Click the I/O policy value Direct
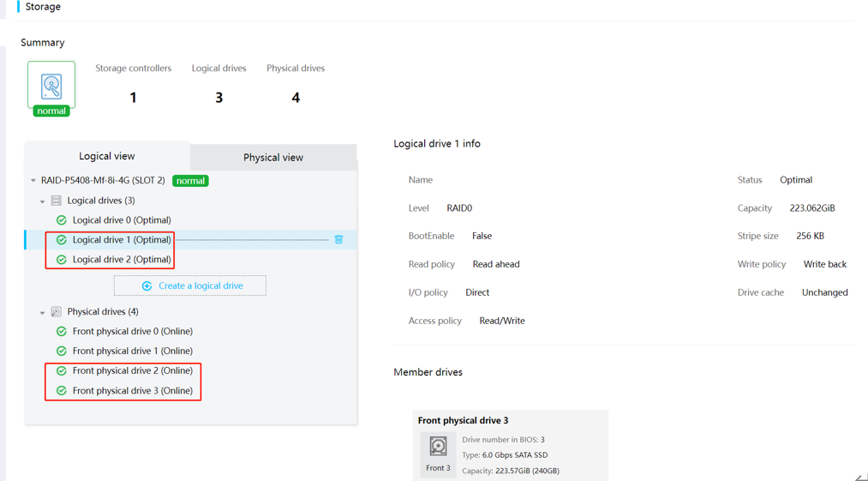The height and width of the screenshot is (481, 868). (477, 292)
